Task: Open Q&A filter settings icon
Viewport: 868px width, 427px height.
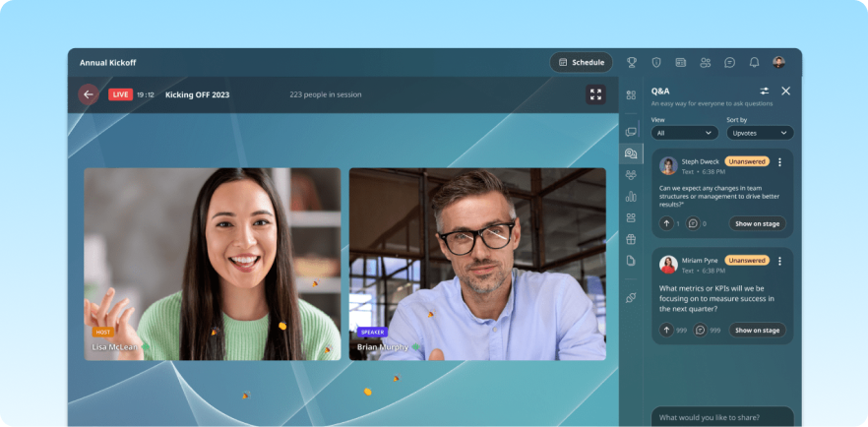Action: pos(765,91)
